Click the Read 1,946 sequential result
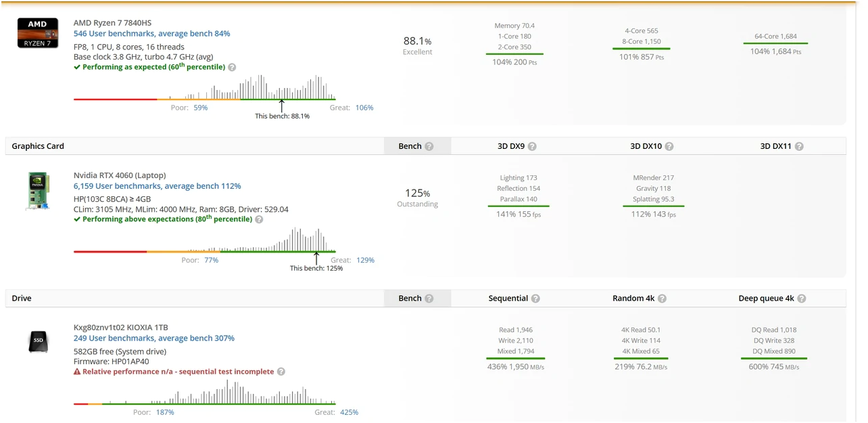 pos(516,330)
